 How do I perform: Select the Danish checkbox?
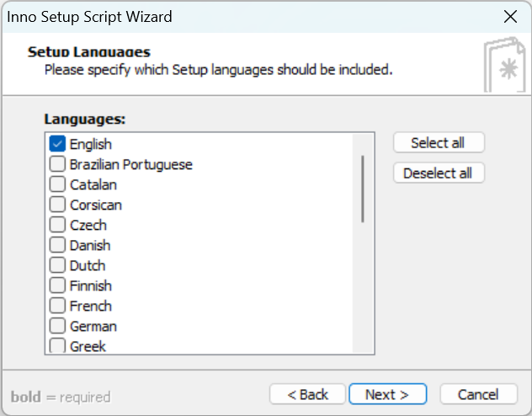tap(57, 245)
